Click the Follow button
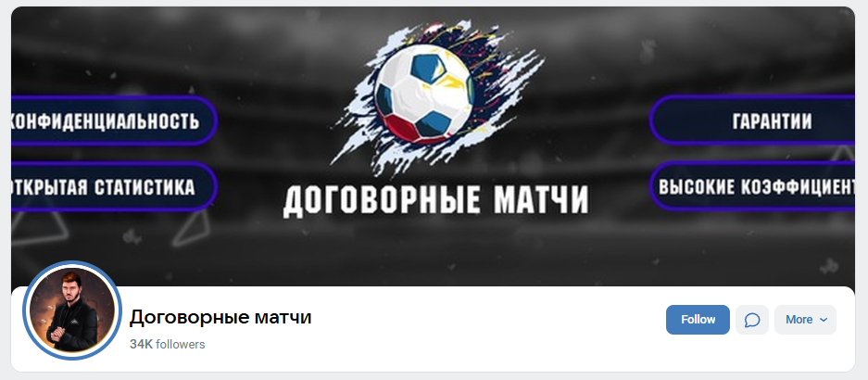The height and width of the screenshot is (380, 868). pos(698,320)
